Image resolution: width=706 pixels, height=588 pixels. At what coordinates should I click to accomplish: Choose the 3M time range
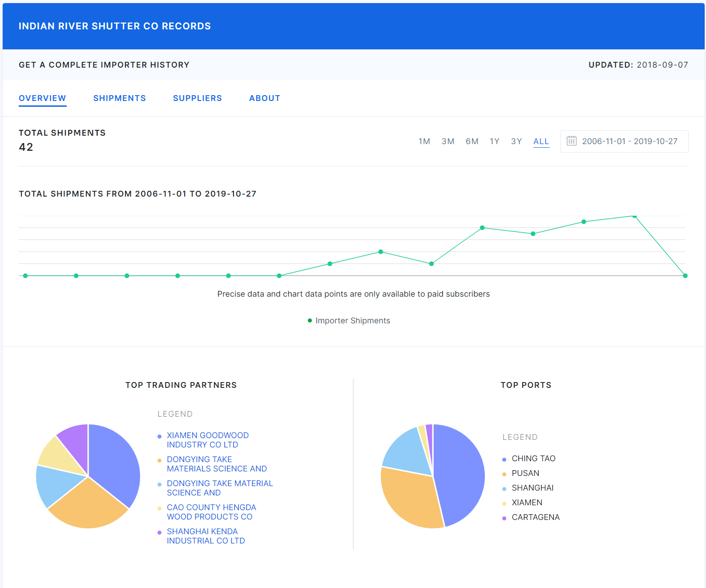(x=448, y=141)
